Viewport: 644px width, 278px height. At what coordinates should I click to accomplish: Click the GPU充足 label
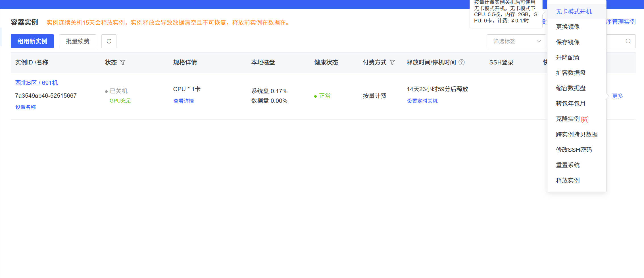tap(120, 101)
